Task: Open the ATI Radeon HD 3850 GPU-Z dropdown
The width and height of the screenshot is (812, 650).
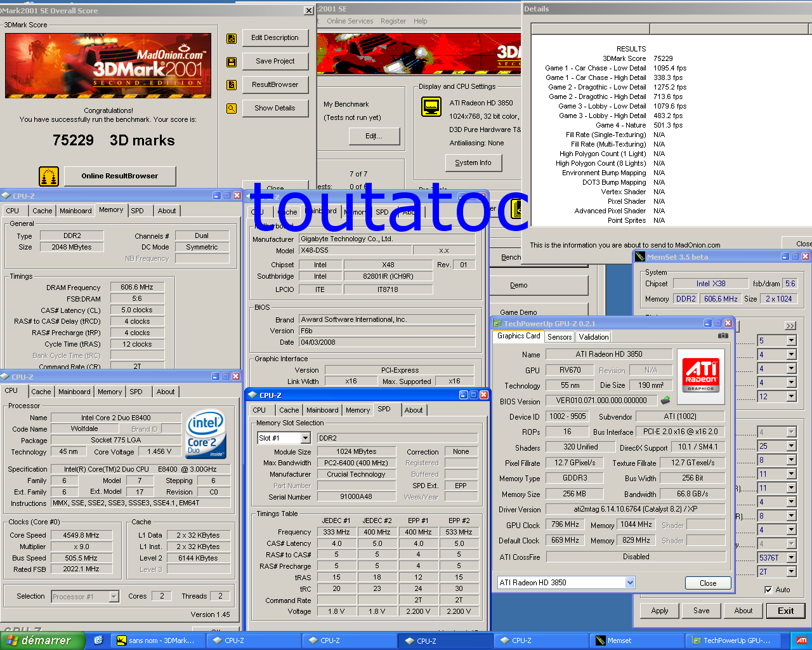Action: (x=630, y=583)
